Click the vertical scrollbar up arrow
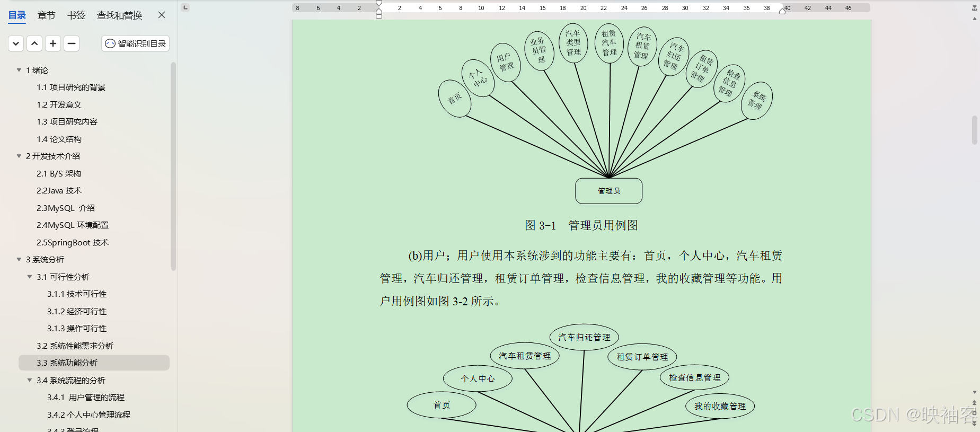Image resolution: width=980 pixels, height=432 pixels. click(x=974, y=19)
